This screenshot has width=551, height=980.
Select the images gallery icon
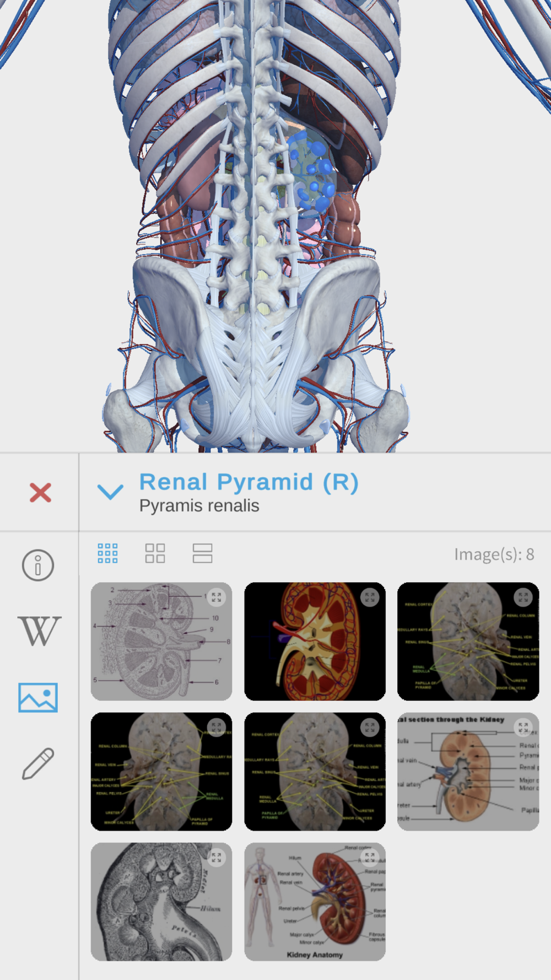[38, 697]
